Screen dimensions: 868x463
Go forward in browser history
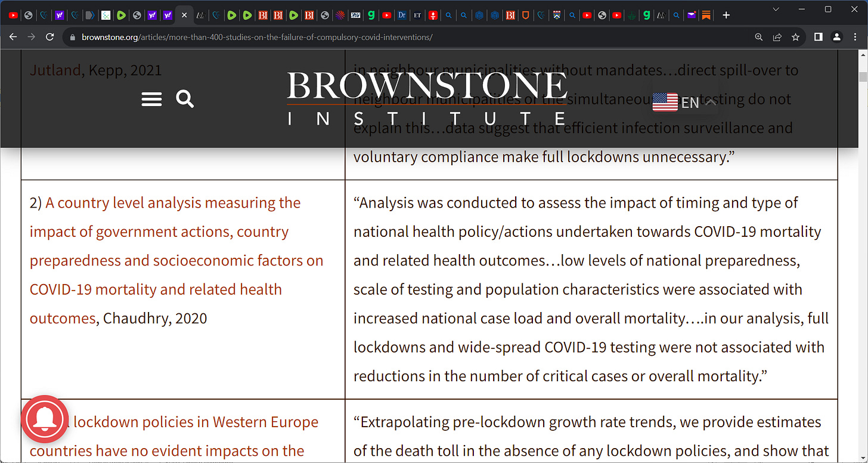[32, 37]
